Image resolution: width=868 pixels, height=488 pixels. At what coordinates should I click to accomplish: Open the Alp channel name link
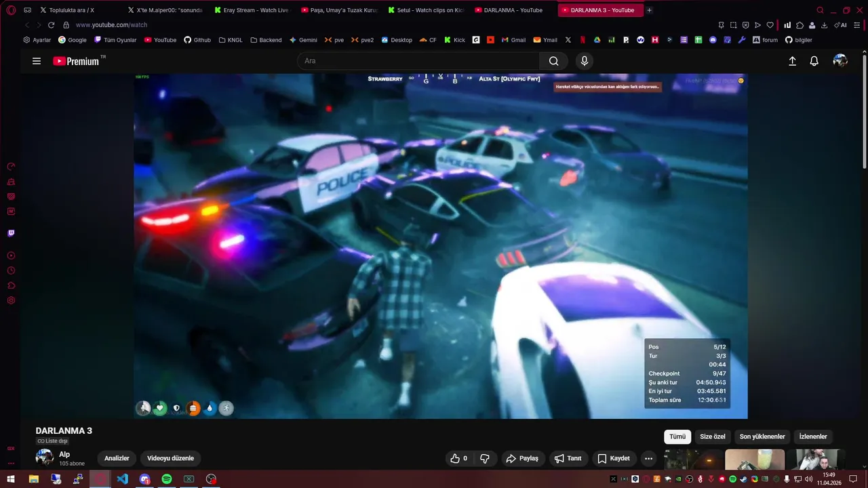tap(64, 455)
